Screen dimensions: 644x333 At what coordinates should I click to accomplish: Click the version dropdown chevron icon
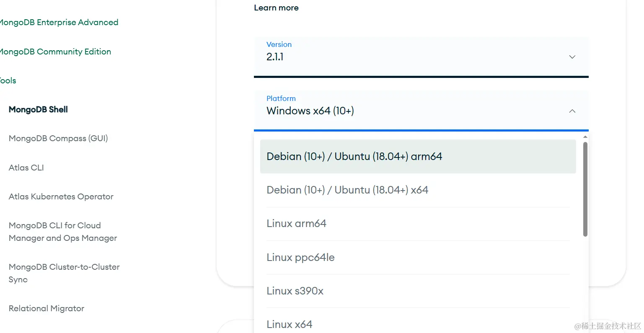pyautogui.click(x=572, y=57)
